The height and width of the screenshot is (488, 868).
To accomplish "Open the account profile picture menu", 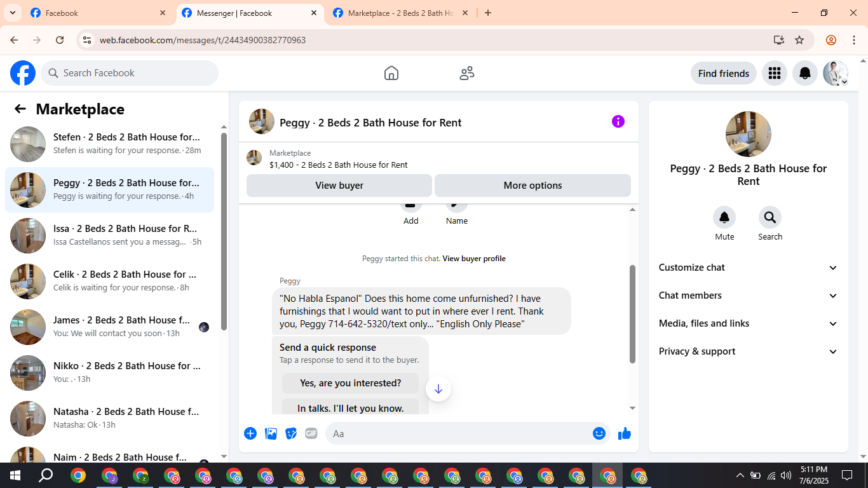I will (836, 73).
